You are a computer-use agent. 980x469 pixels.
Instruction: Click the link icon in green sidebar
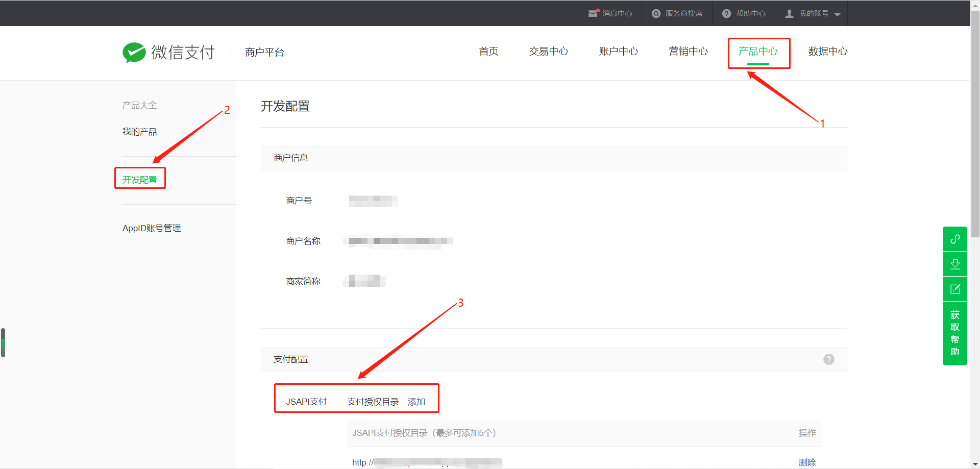pyautogui.click(x=955, y=239)
